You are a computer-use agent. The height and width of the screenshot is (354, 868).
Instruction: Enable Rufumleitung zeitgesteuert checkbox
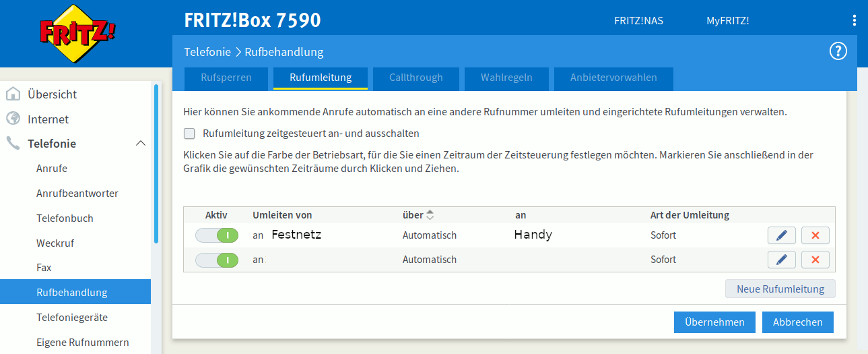189,134
